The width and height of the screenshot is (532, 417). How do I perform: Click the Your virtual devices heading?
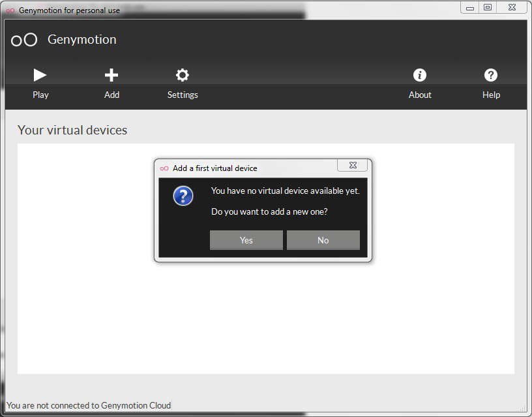click(72, 130)
